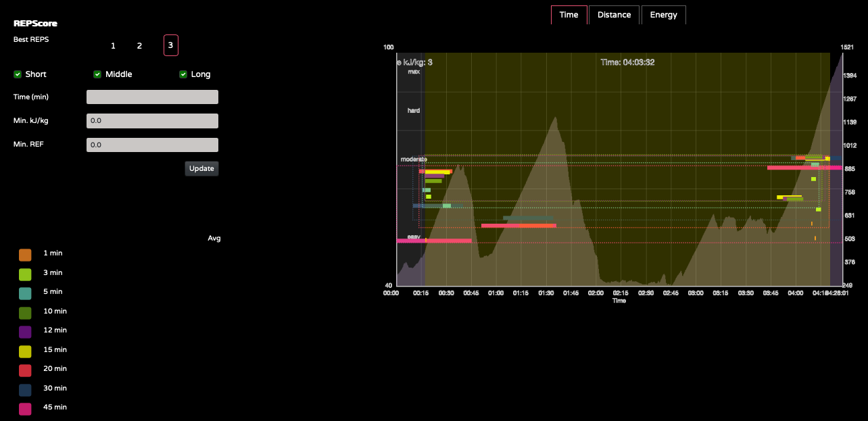Uncheck the Short checkbox

(x=18, y=74)
